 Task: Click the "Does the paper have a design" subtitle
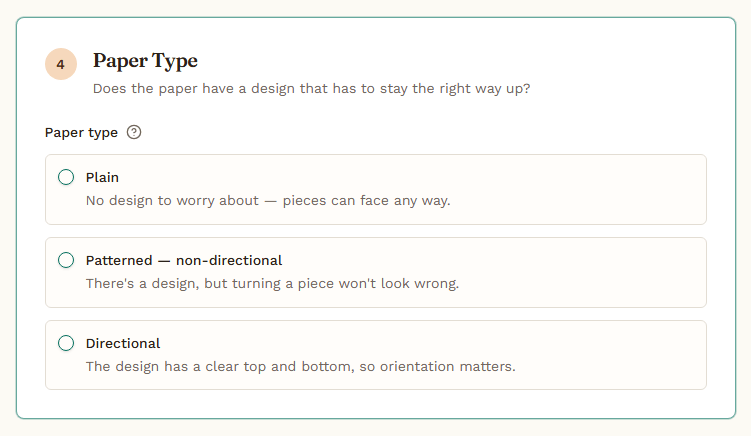coord(311,89)
